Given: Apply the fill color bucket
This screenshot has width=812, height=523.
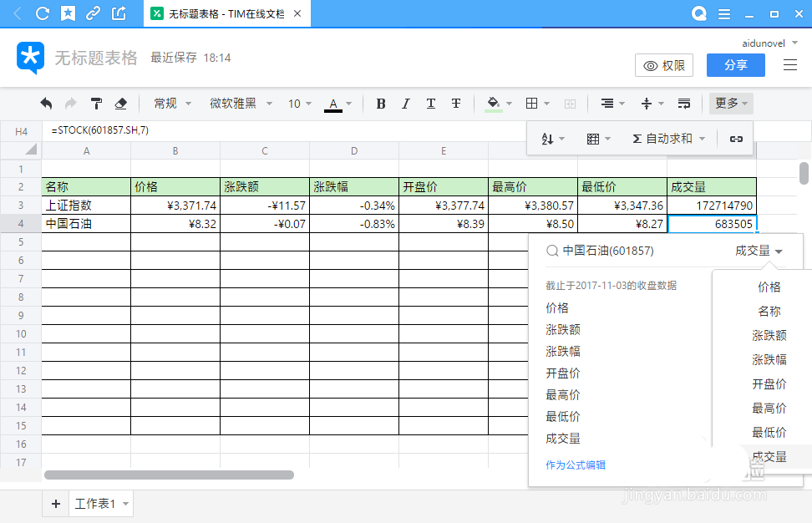Looking at the screenshot, I should point(494,104).
